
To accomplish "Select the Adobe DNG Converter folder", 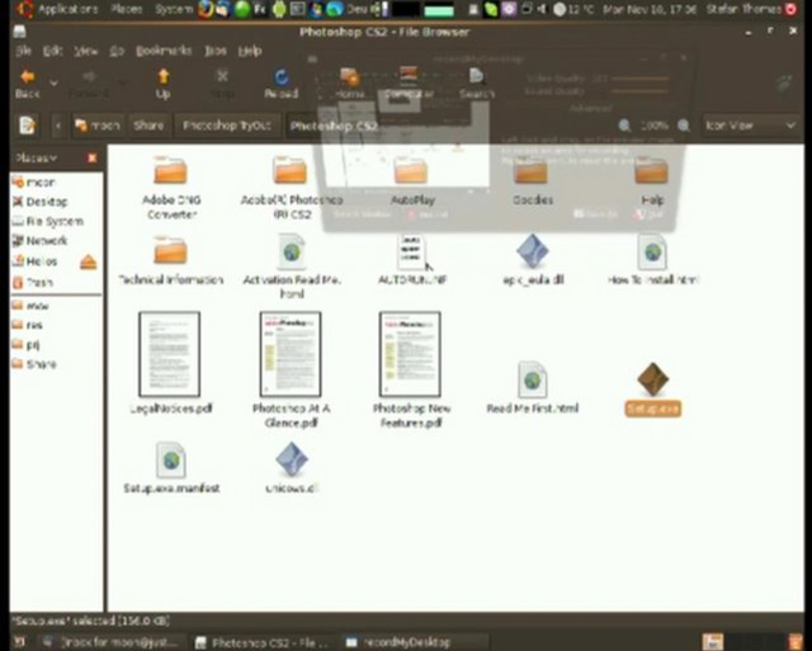I will pos(171,171).
